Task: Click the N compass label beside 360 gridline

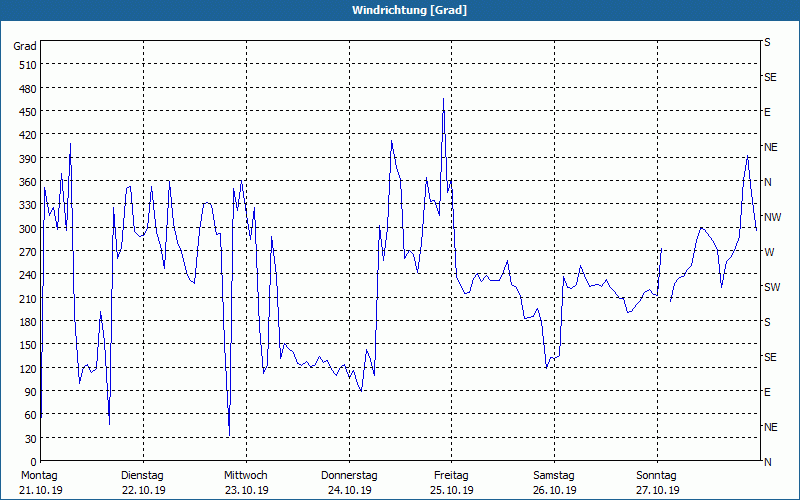Action: 768,182
